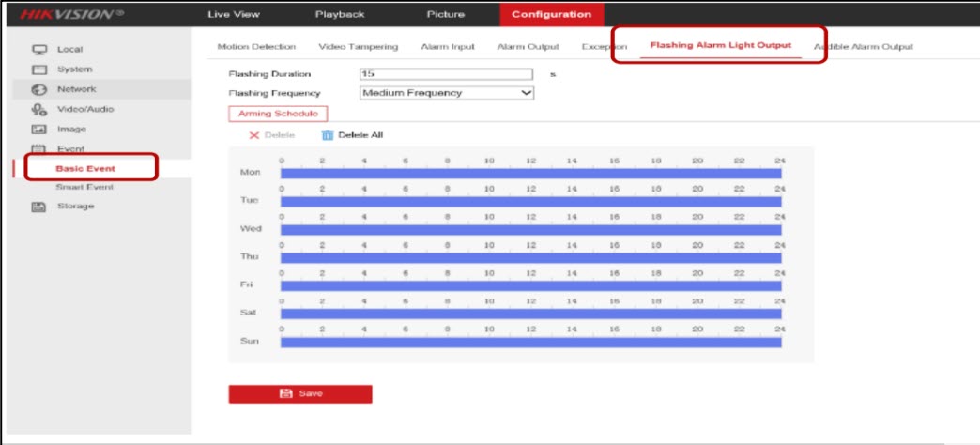Select Smart Event in the sidebar
The image size is (980, 445).
click(84, 187)
